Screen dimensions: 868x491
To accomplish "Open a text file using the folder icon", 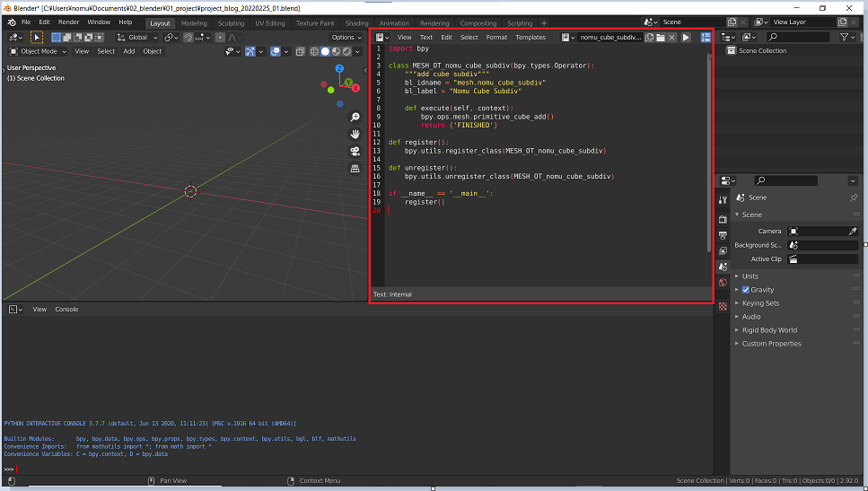I will [661, 38].
